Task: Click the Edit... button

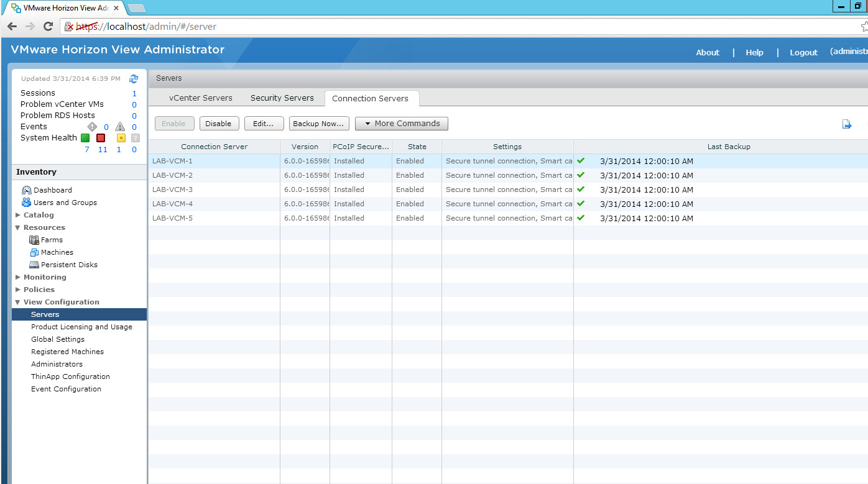Action: click(x=264, y=124)
